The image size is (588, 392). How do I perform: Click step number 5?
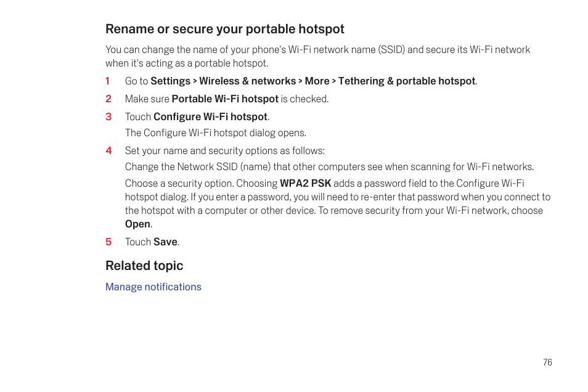click(x=108, y=242)
